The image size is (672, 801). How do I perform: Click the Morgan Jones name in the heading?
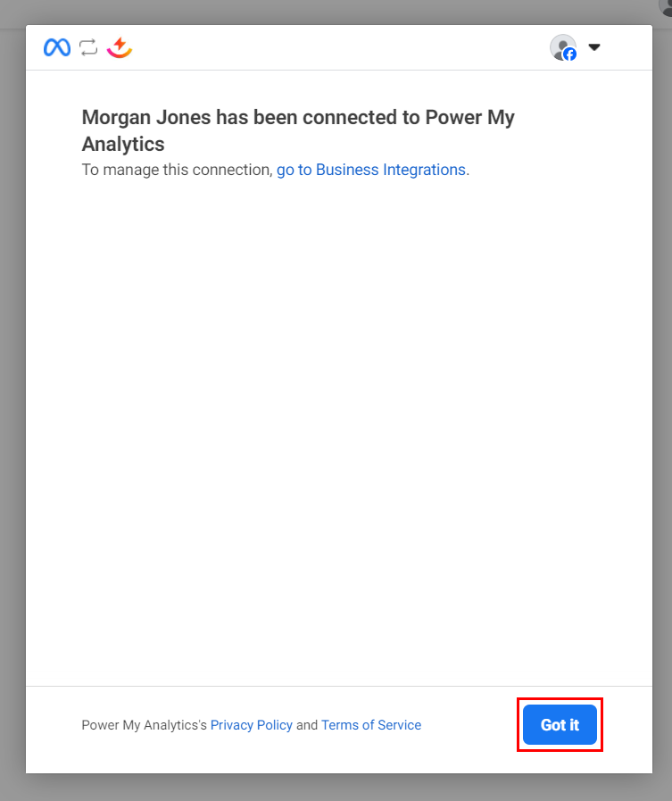coord(137,118)
